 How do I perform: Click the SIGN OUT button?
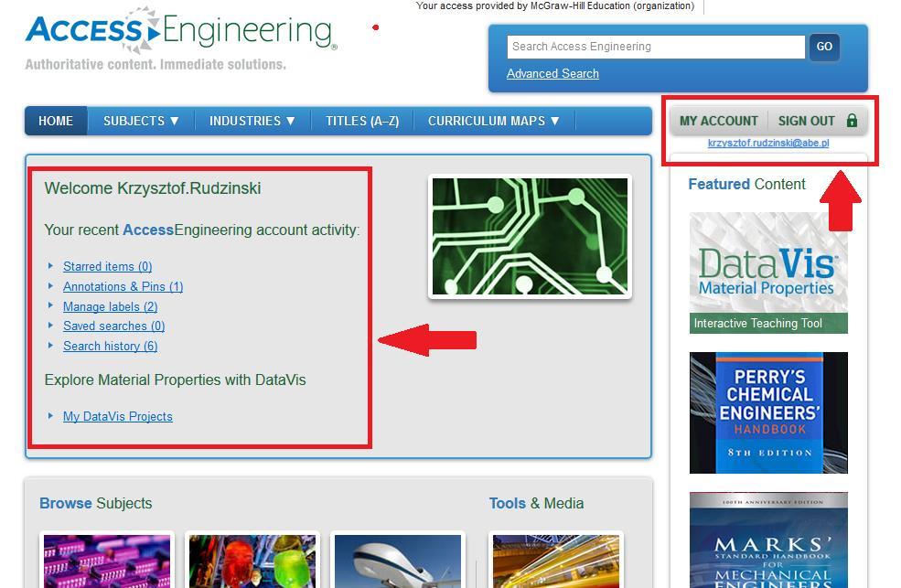click(806, 121)
